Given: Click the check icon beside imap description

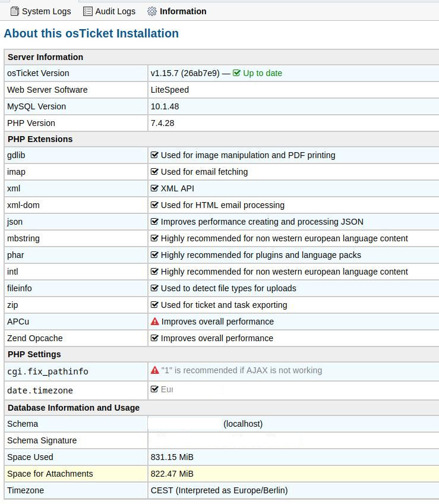Looking at the screenshot, I should (155, 172).
